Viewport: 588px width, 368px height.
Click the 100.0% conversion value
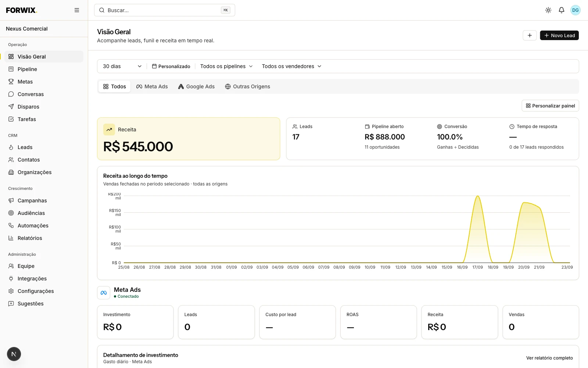[450, 137]
